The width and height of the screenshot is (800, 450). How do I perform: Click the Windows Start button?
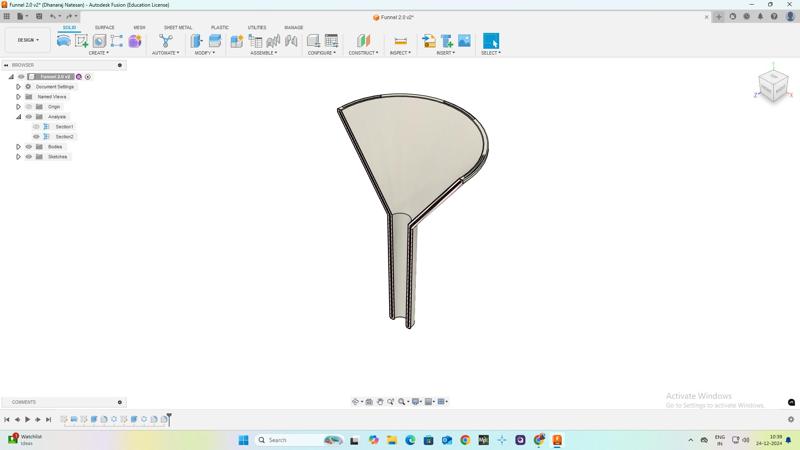[243, 440]
